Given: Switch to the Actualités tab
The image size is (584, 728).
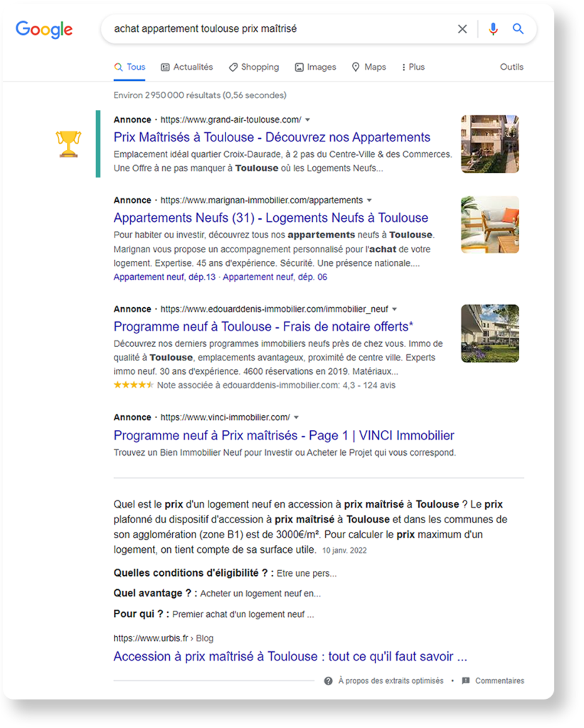Looking at the screenshot, I should pyautogui.click(x=186, y=67).
